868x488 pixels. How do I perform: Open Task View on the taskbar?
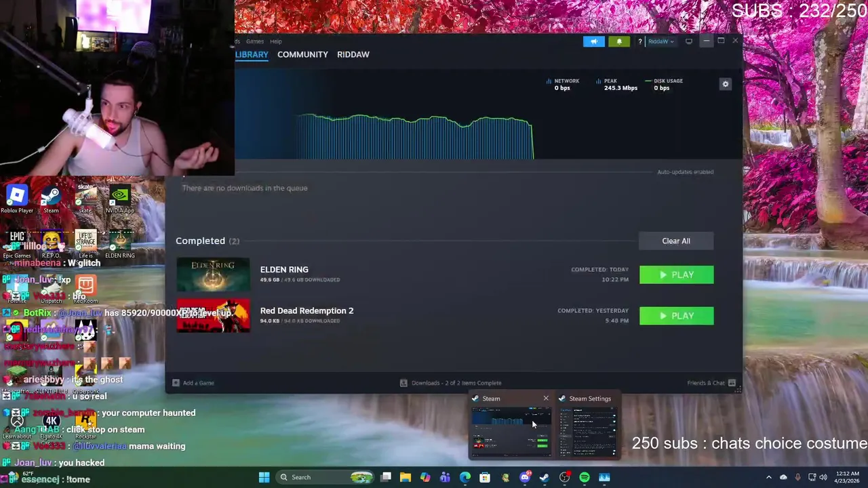click(386, 477)
